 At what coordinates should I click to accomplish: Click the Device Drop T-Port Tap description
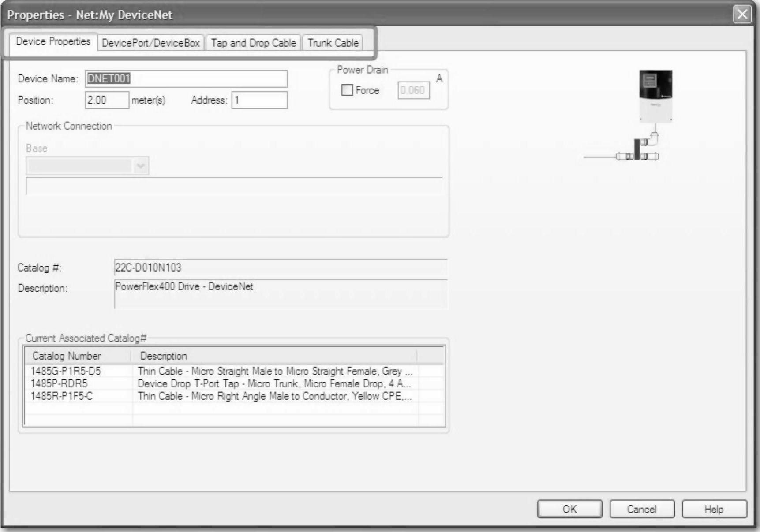point(274,383)
